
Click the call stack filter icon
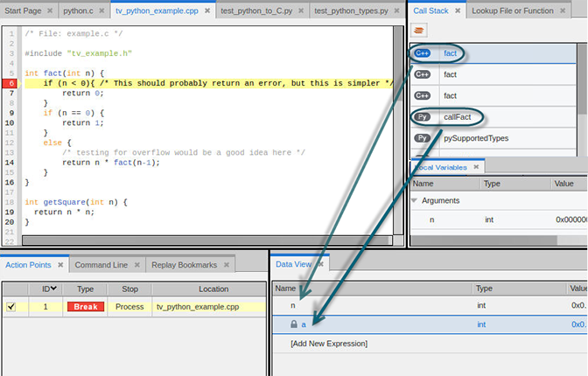pyautogui.click(x=419, y=31)
